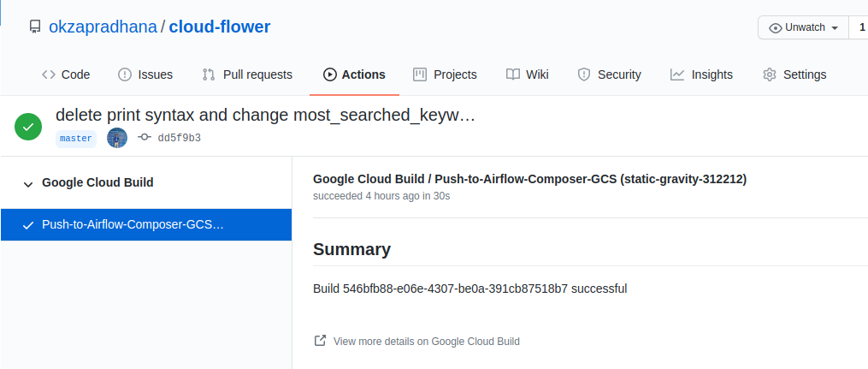Image resolution: width=868 pixels, height=369 pixels.
Task: Open View more details on Google Cloud Build
Action: (x=426, y=342)
